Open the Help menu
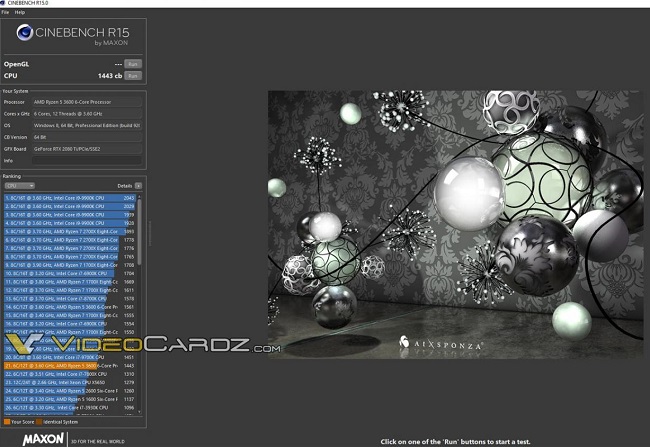Screen dimensions: 650x447 click(19, 12)
